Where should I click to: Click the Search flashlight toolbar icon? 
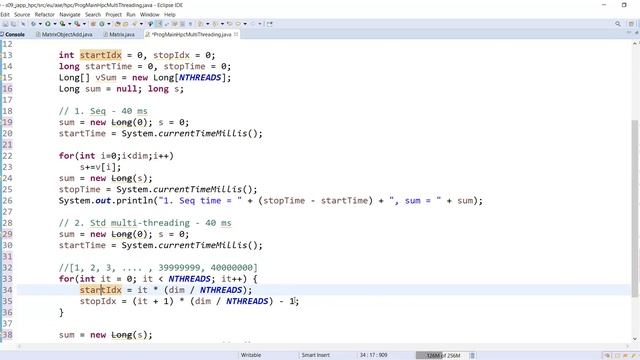click(134, 24)
